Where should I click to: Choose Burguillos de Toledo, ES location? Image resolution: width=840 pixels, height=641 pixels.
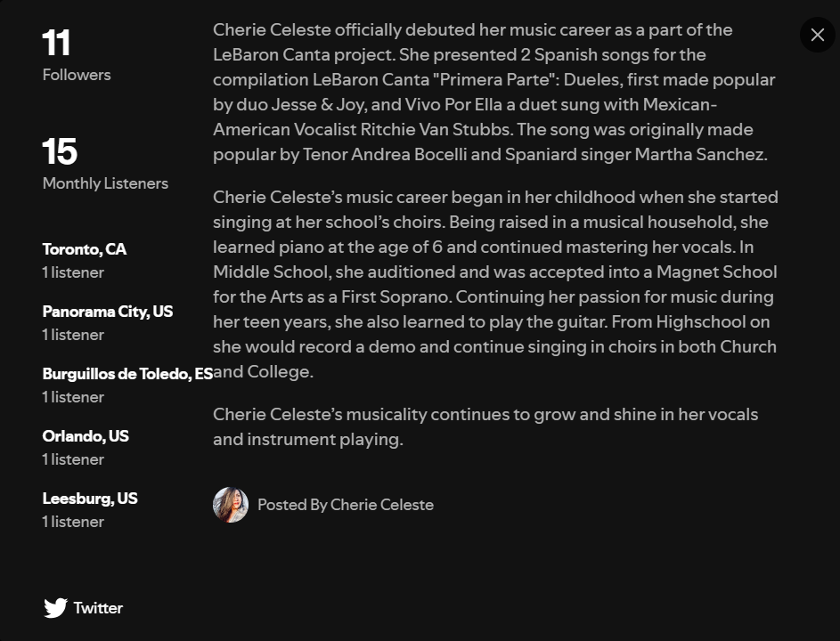pos(127,374)
